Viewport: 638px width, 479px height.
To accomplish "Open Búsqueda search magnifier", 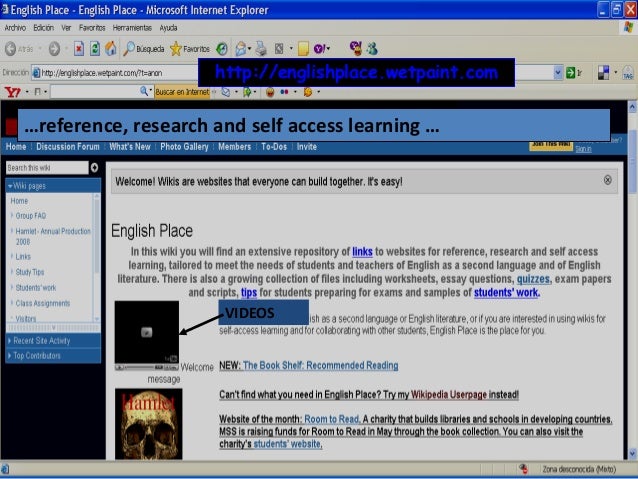I will tap(144, 49).
